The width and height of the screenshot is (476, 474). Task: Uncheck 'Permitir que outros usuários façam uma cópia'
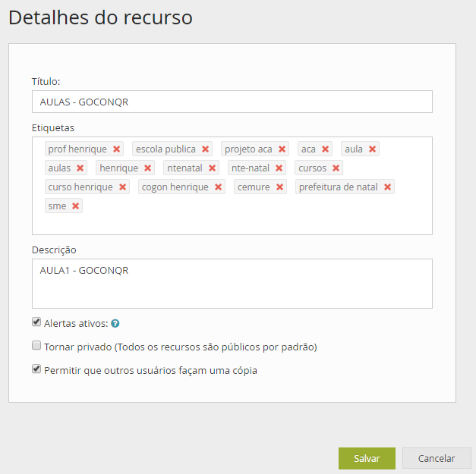(36, 369)
